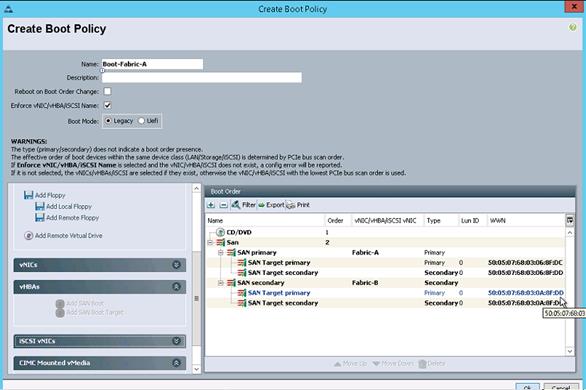Sort by the WWN column header
Screen dimensions: 586x390
click(526, 220)
